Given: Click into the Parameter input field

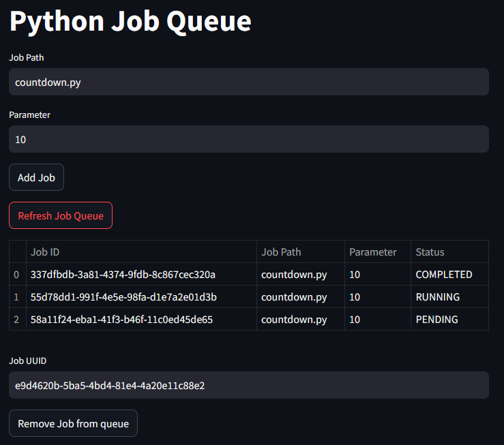Looking at the screenshot, I should [x=248, y=139].
